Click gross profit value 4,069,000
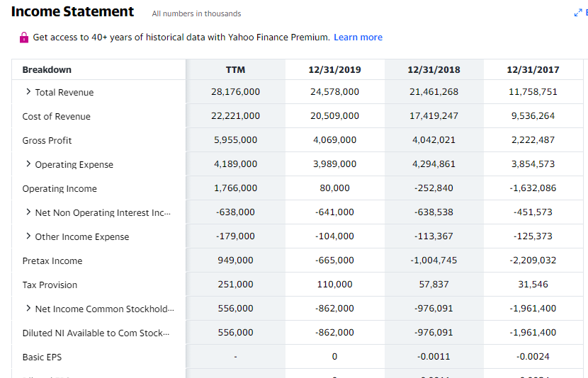Image resolution: width=588 pixels, height=378 pixels. (334, 139)
